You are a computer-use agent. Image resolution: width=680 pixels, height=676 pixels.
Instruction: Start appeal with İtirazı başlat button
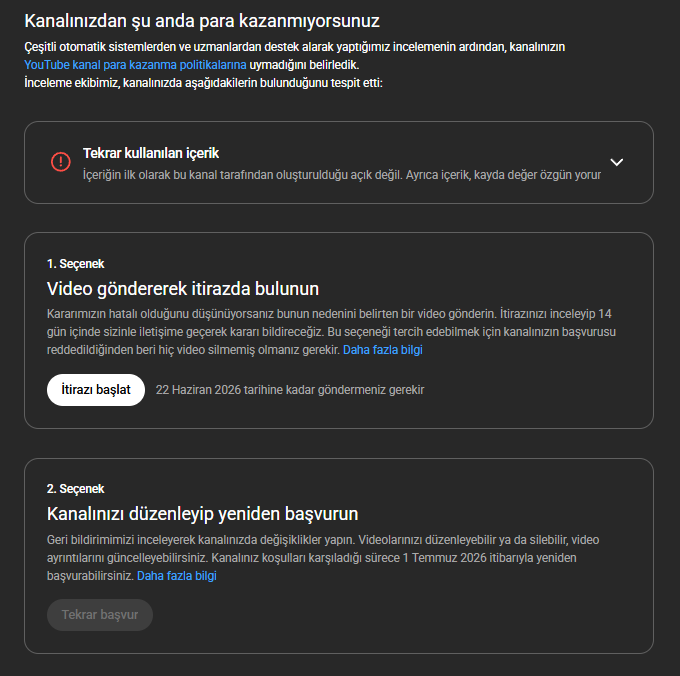pos(96,390)
